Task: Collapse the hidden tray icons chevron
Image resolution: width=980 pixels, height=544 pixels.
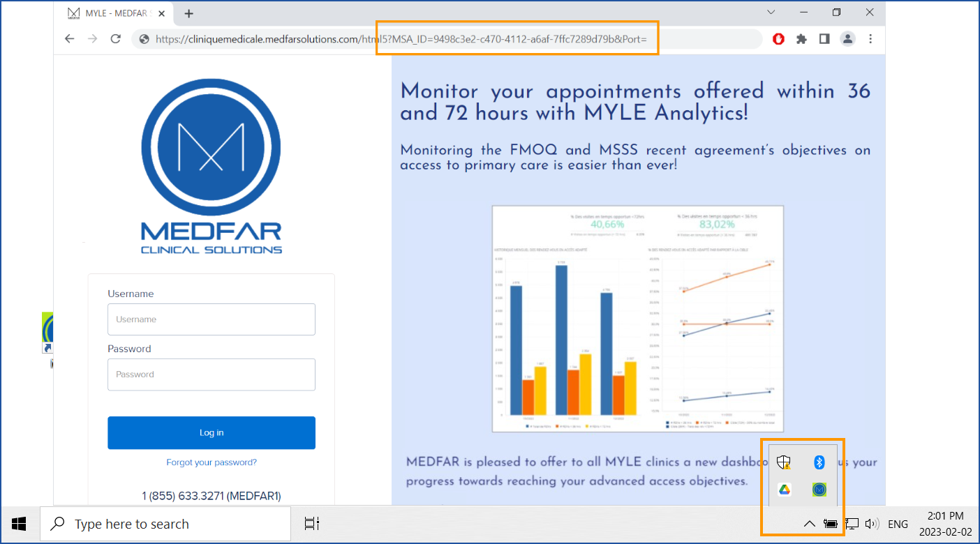Action: coord(809,524)
